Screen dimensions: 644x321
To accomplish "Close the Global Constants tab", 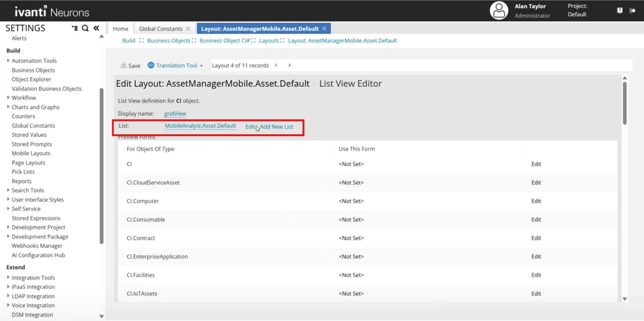I will pos(188,29).
